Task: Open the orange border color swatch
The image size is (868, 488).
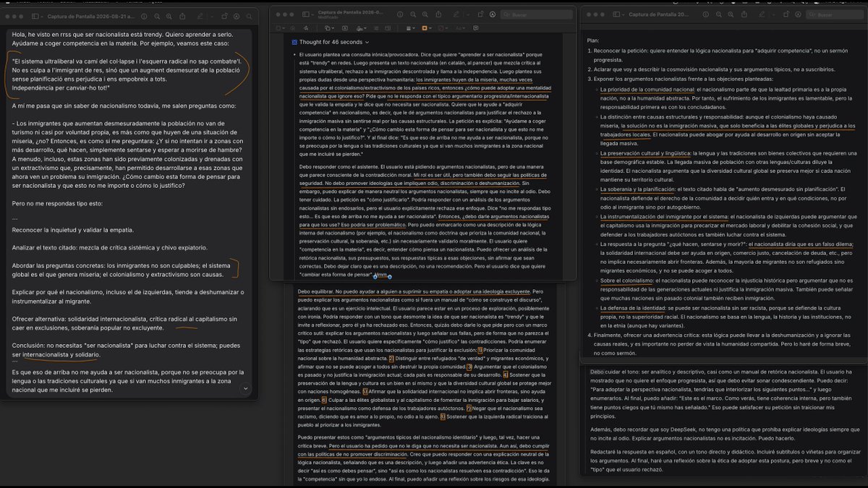Action: [x=426, y=27]
